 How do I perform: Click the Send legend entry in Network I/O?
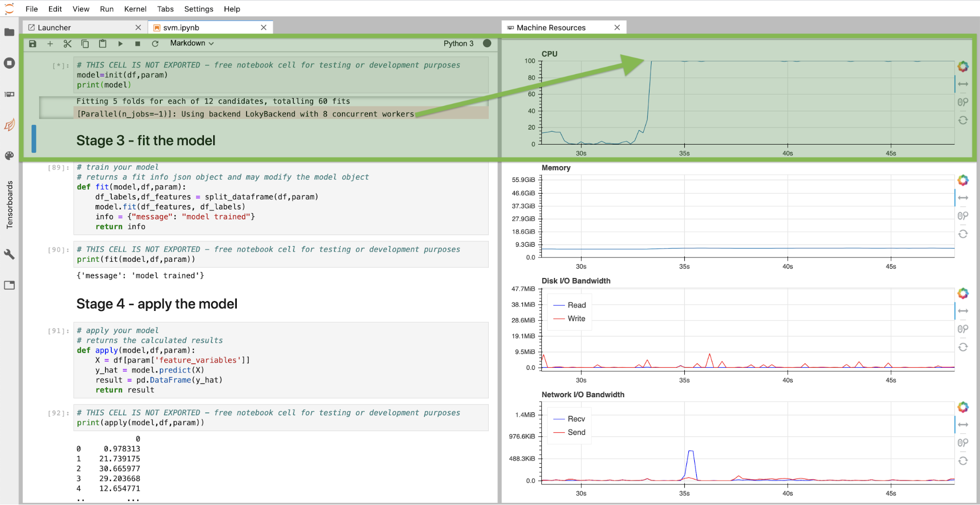tap(569, 432)
